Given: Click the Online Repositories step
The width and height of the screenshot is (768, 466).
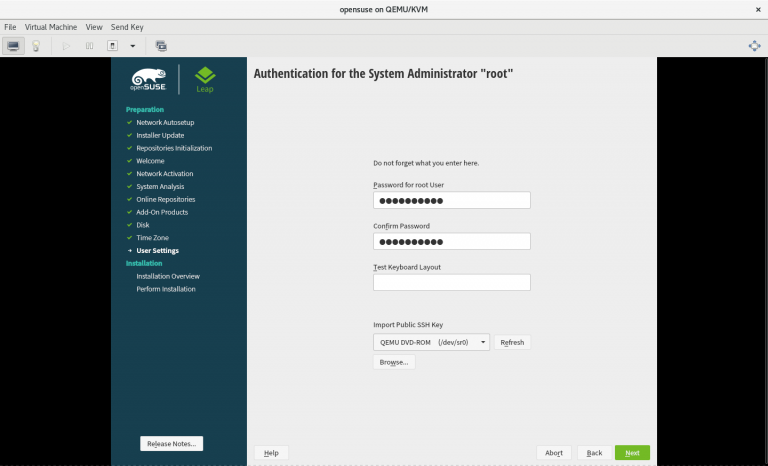Looking at the screenshot, I should pos(166,199).
